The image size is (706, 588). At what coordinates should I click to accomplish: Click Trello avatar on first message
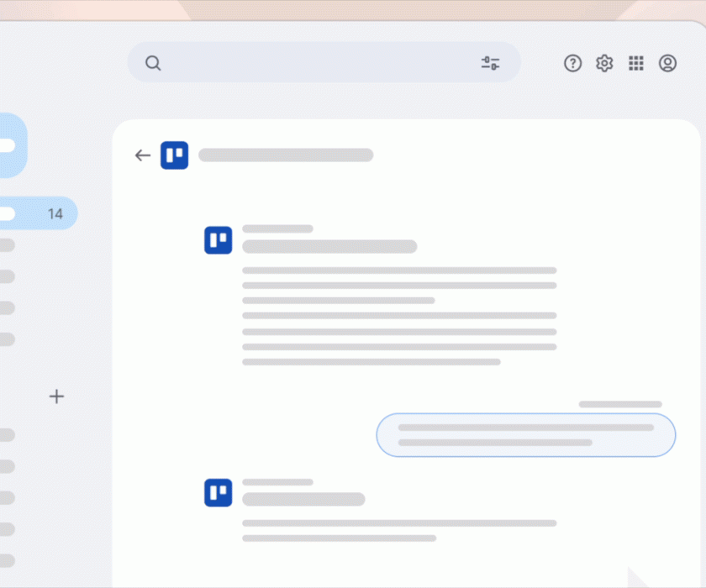pyautogui.click(x=218, y=240)
